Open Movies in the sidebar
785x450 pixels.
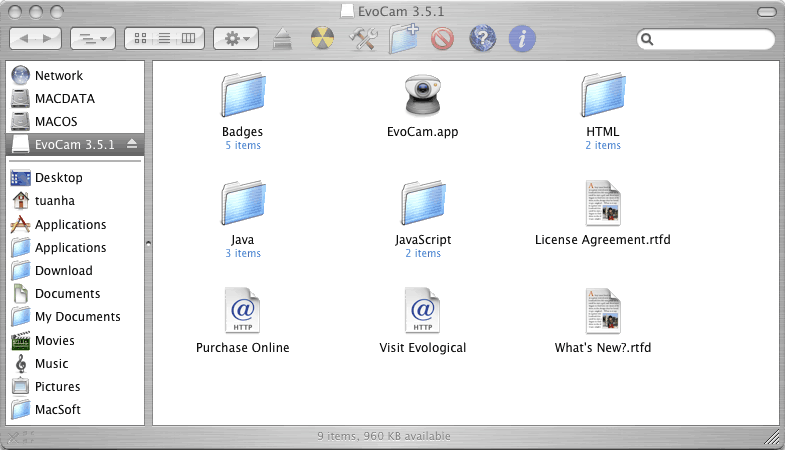[x=75, y=341]
